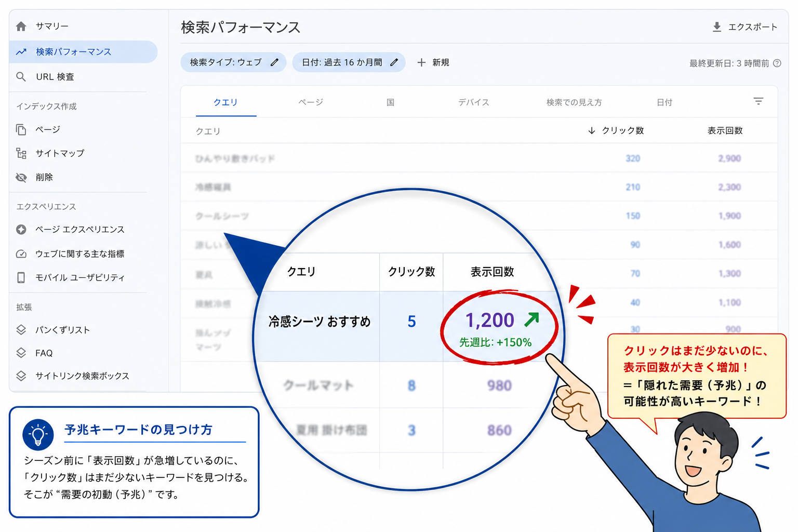Viewport: 798px width, 532px height.
Task: Click the layers icon beside パンくずリスト
Action: click(21, 330)
